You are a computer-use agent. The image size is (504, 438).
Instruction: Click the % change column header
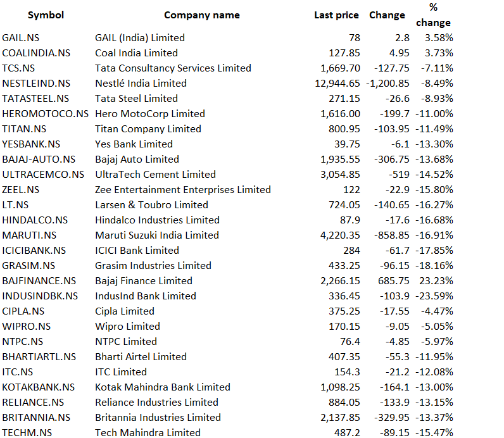click(433, 15)
